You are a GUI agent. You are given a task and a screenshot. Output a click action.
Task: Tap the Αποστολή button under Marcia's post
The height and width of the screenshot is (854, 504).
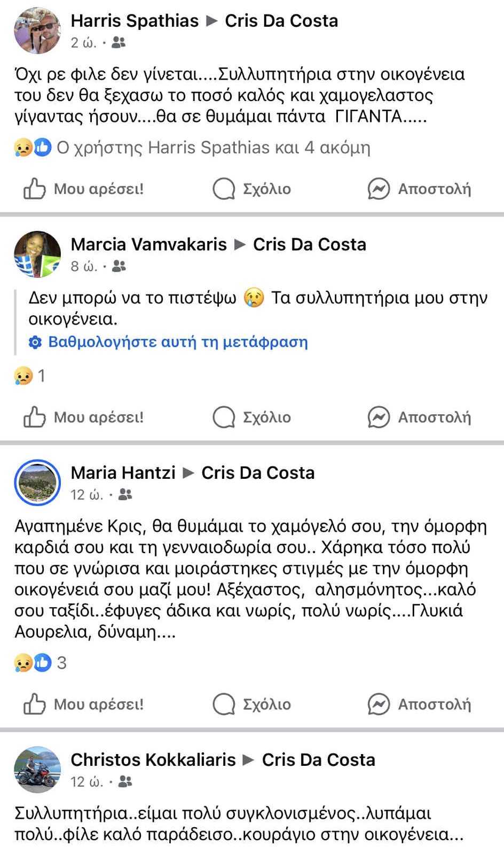point(419,417)
